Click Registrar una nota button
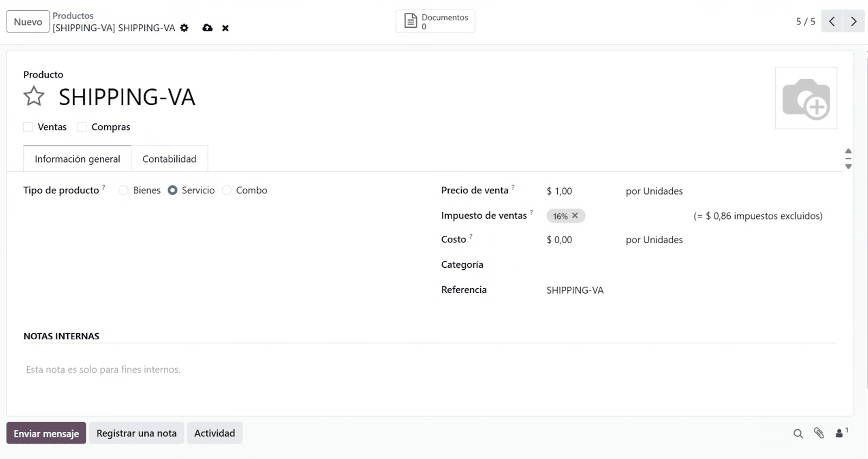Image resolution: width=868 pixels, height=459 pixels. point(137,433)
